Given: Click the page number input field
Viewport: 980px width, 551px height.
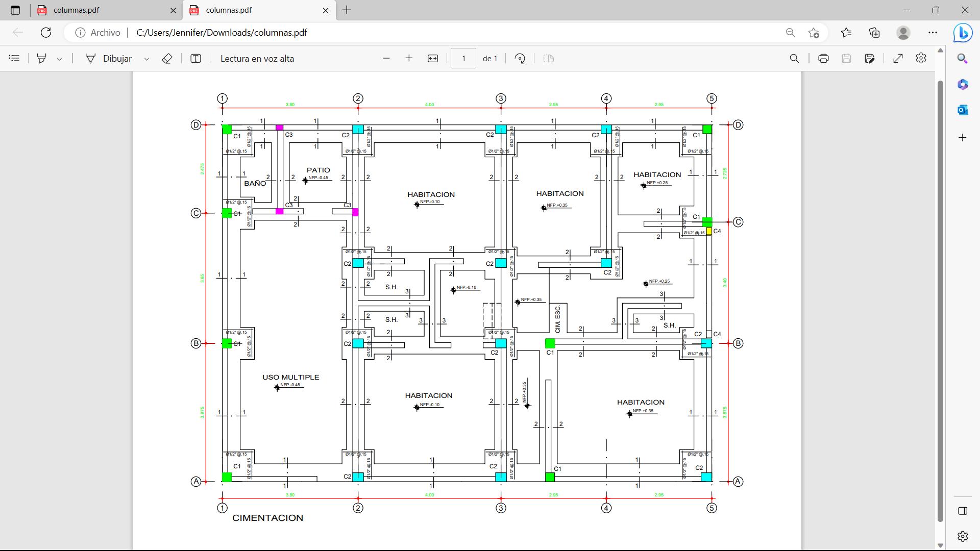Looking at the screenshot, I should [x=463, y=59].
